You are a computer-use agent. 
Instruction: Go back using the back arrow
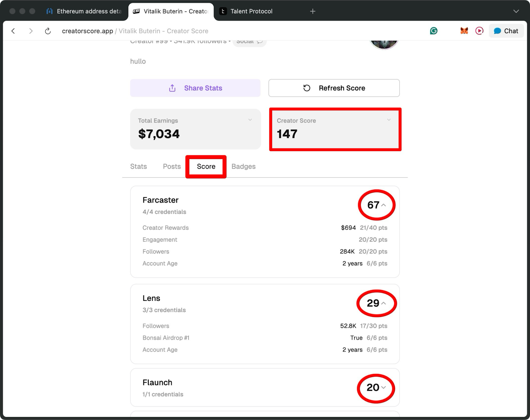coord(13,31)
